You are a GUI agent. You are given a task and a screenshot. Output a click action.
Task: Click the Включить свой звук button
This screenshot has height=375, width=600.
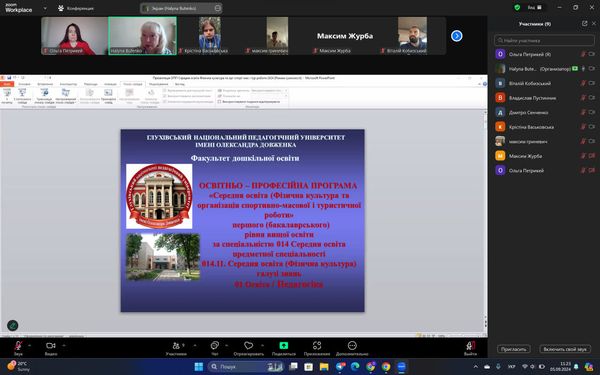coord(565,349)
